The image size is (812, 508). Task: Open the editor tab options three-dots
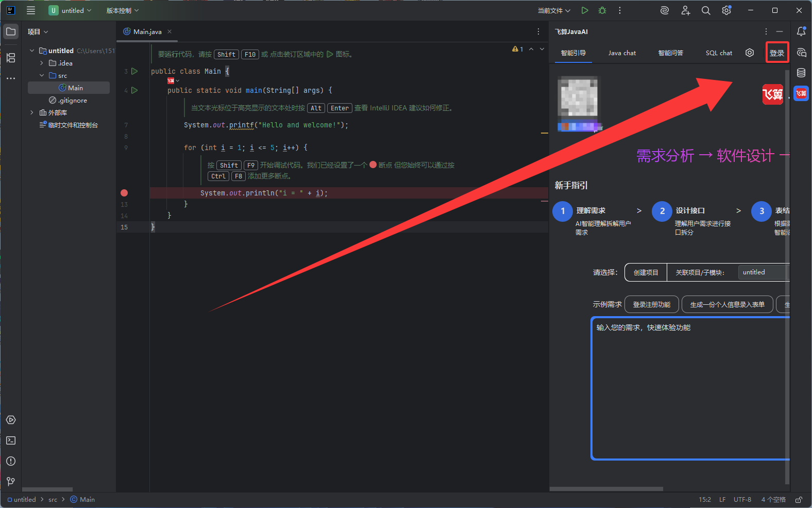click(538, 31)
